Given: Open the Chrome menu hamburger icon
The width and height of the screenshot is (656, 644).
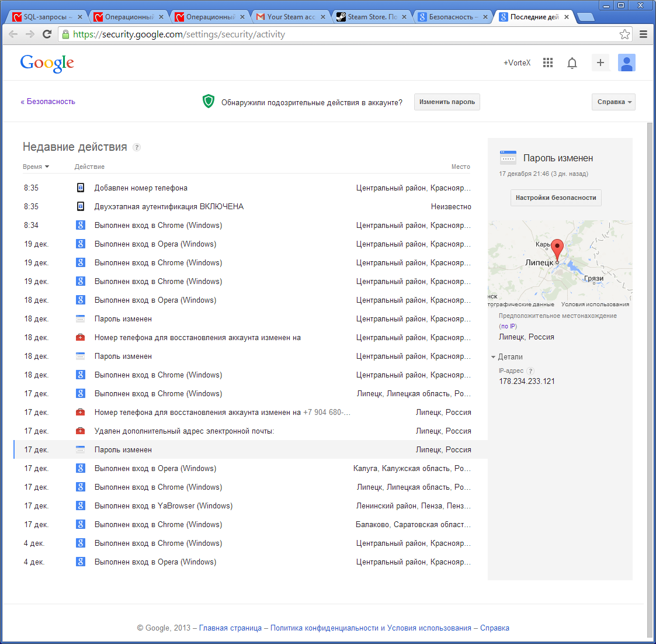Looking at the screenshot, I should point(643,34).
